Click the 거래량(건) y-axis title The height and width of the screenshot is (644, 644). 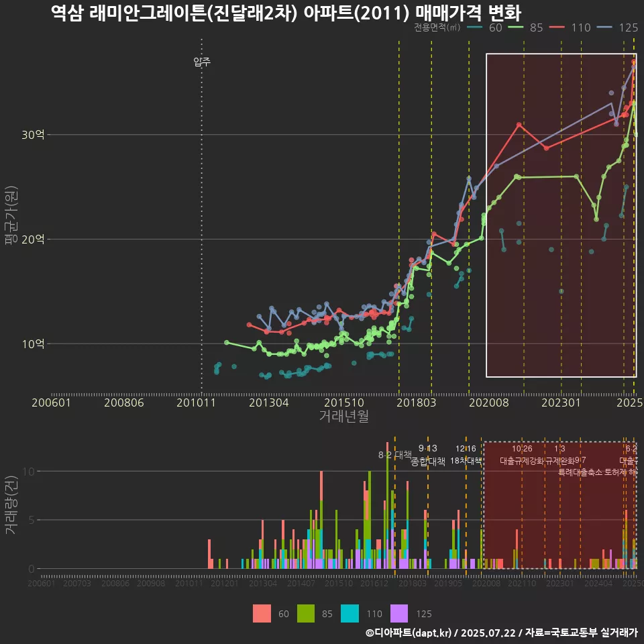pyautogui.click(x=10, y=504)
